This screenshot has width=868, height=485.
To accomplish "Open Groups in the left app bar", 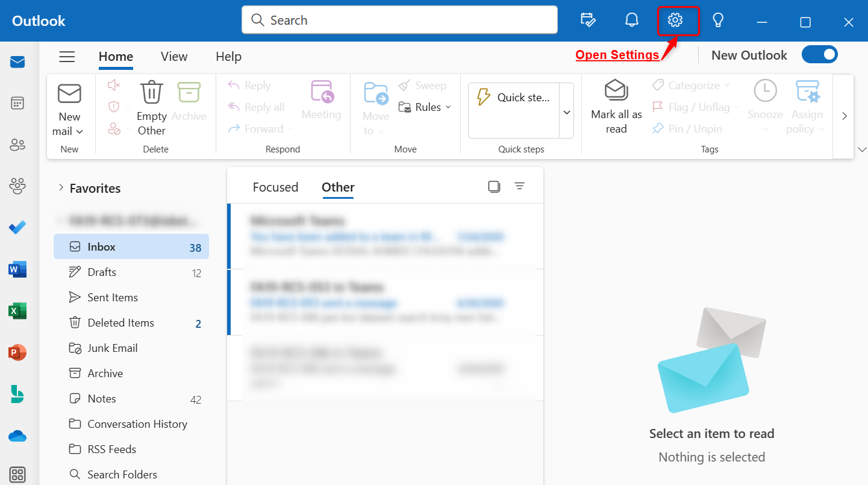I will [x=17, y=186].
